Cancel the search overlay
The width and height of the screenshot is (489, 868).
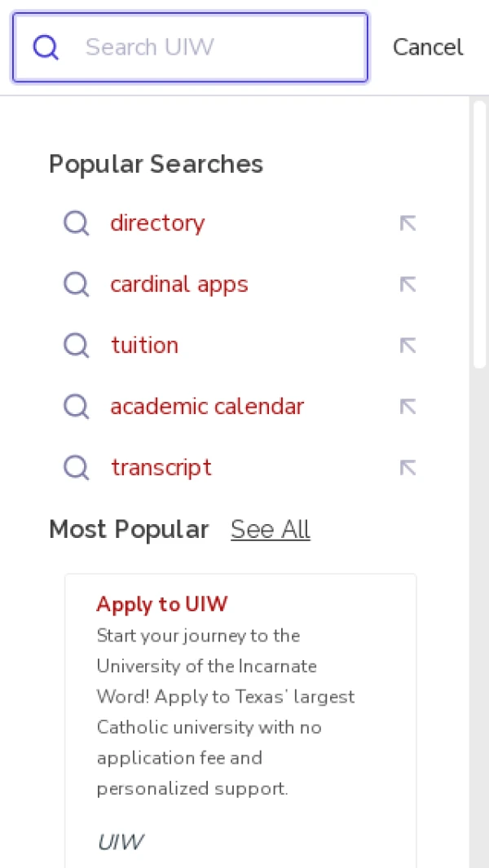tap(428, 47)
